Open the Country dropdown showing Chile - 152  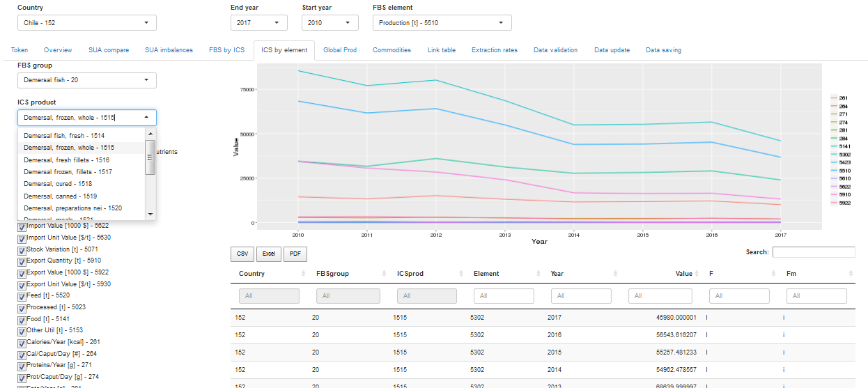(86, 23)
